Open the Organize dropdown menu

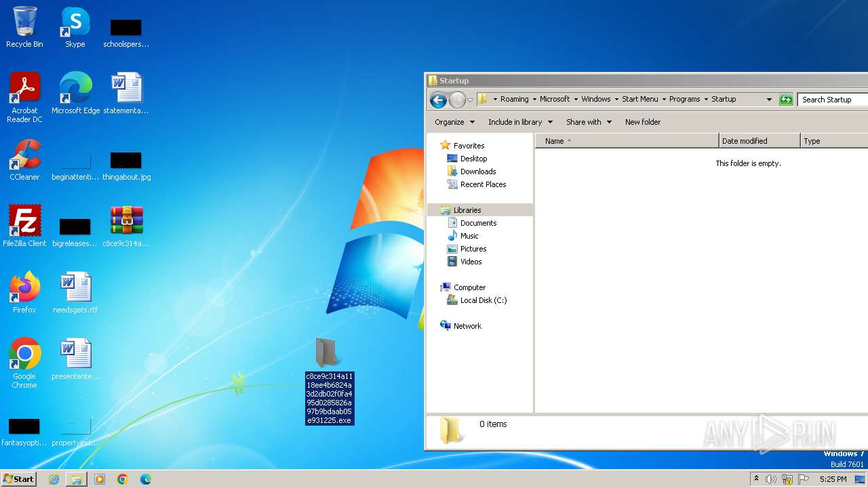coord(454,122)
